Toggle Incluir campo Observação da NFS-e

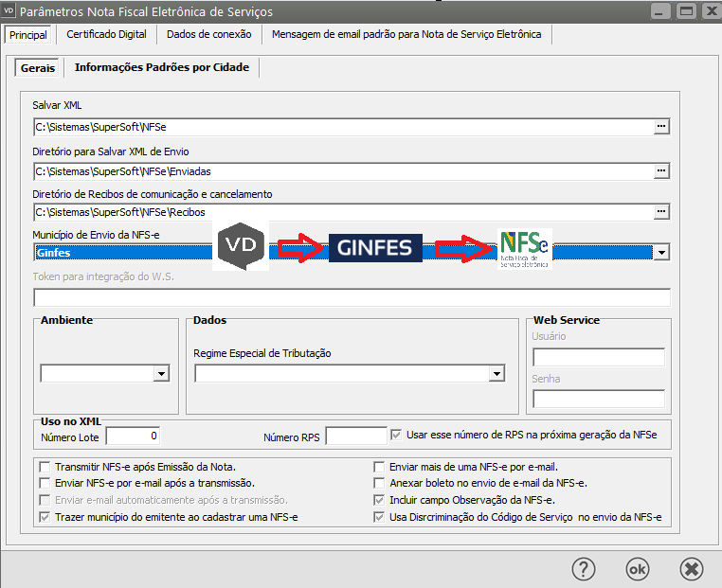coord(380,500)
